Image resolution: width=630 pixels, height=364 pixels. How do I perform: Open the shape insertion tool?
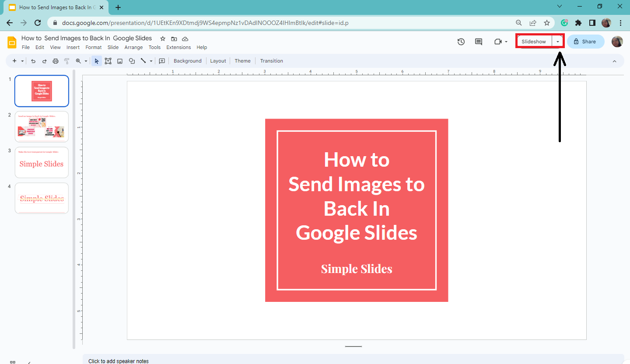pos(132,61)
